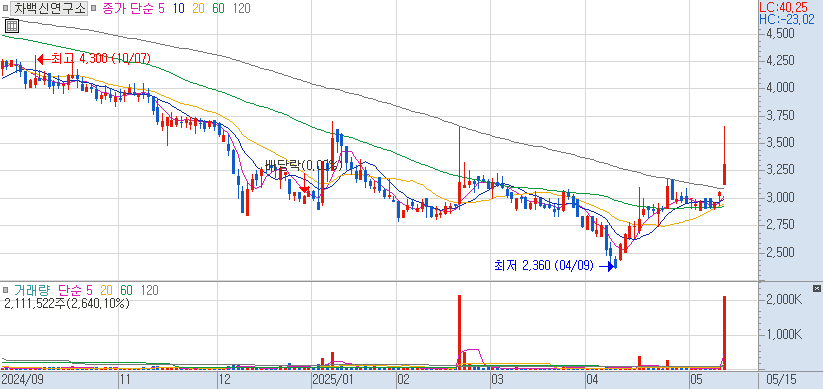Click the 2024/09 date axis label

[x=22, y=380]
